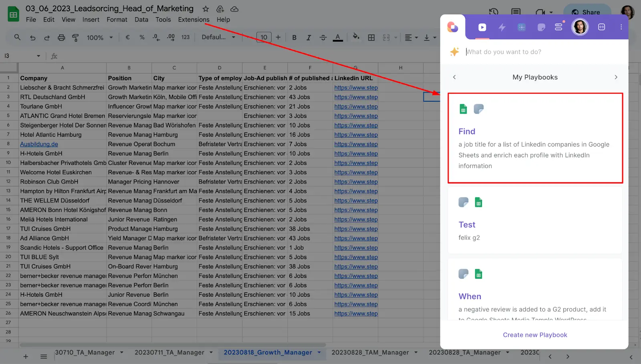Open the Find job title playbook
The width and height of the screenshot is (641, 364).
(x=535, y=138)
